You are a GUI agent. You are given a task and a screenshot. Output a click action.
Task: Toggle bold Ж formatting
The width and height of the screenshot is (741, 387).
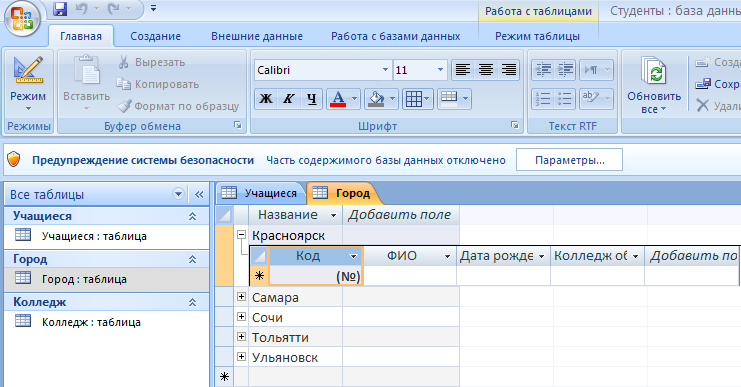pyautogui.click(x=266, y=99)
